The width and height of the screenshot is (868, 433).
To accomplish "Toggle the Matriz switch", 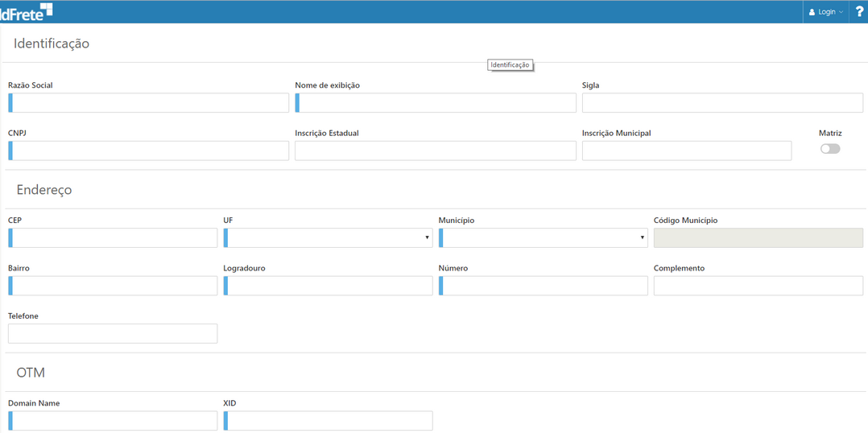I will (x=829, y=149).
